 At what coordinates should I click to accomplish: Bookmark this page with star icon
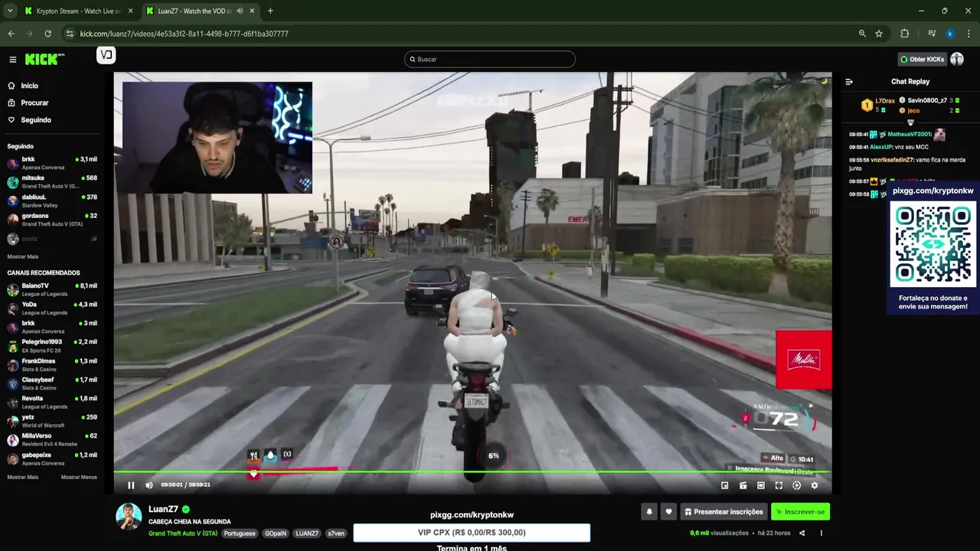879,34
